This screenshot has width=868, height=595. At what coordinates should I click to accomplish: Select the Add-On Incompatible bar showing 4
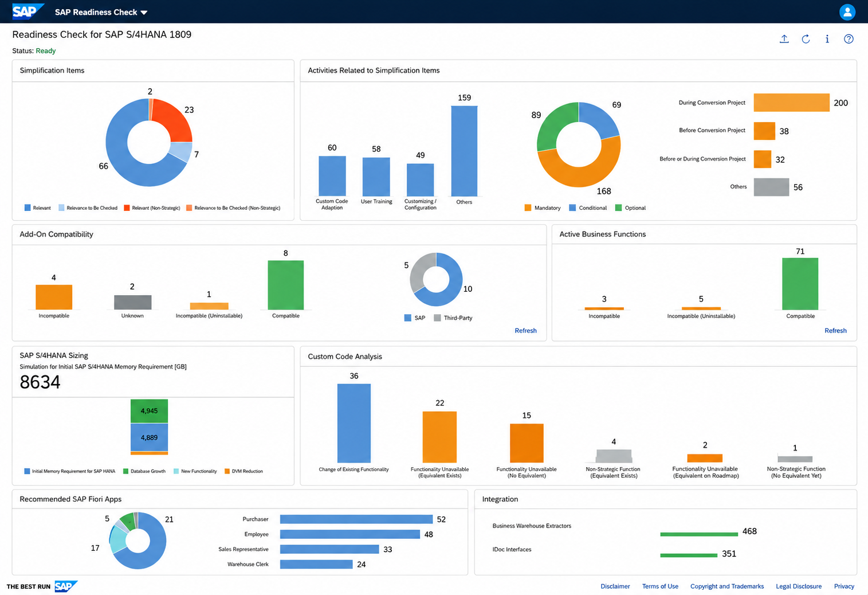(54, 297)
